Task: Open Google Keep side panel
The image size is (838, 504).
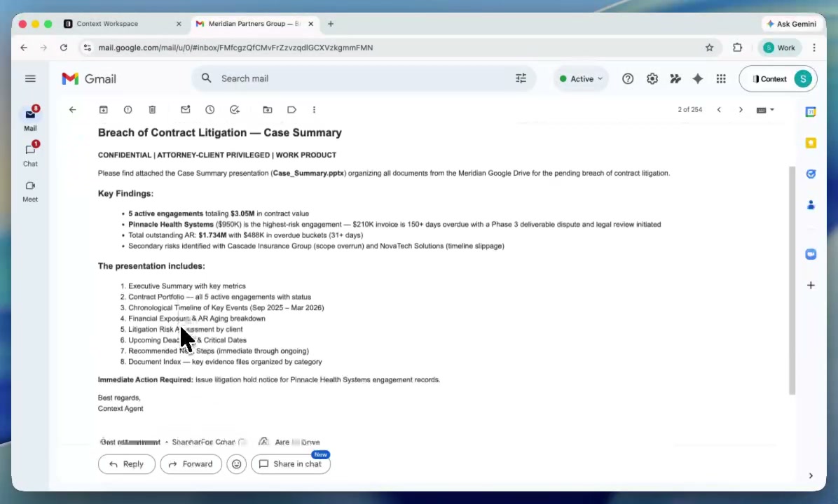Action: [x=811, y=143]
